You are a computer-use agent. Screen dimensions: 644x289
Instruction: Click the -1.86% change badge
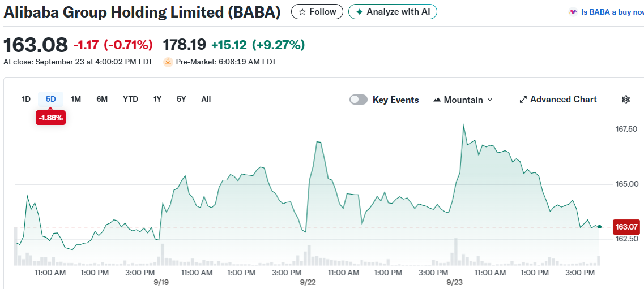(50, 118)
